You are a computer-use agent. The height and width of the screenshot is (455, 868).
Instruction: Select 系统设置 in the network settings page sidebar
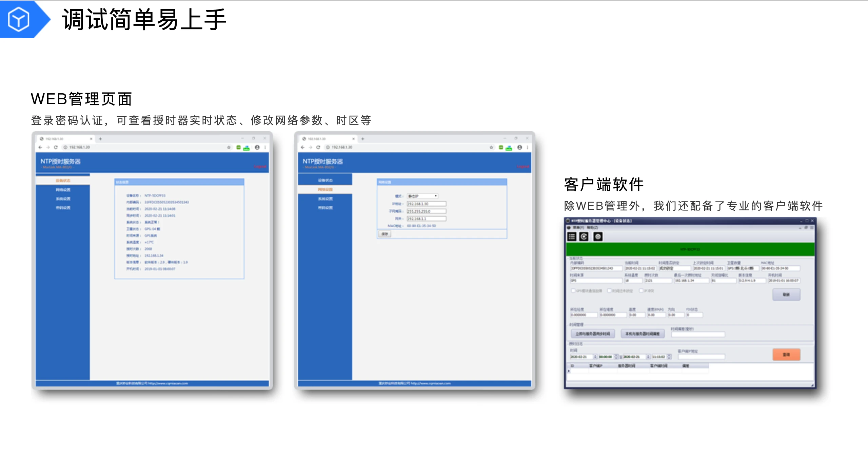(x=325, y=198)
